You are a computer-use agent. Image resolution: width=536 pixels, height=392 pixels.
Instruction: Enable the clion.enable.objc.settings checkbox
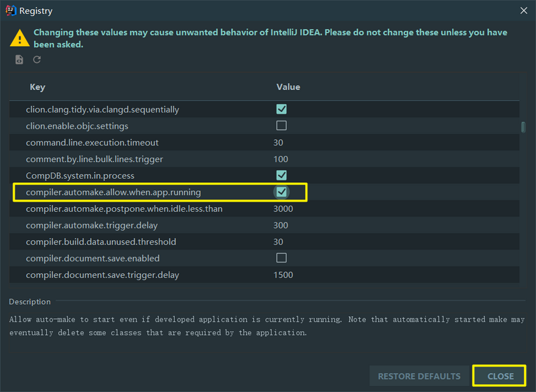point(281,126)
